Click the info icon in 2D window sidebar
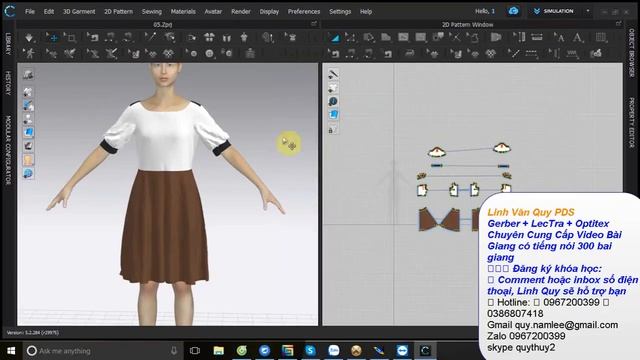 point(333,102)
